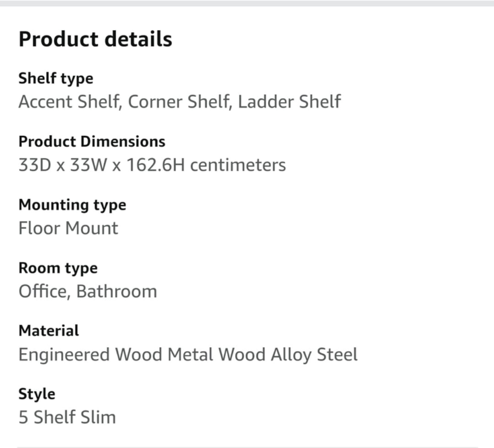Click the gray divider bar above Product details
The image size is (494, 448).
[x=247, y=3]
